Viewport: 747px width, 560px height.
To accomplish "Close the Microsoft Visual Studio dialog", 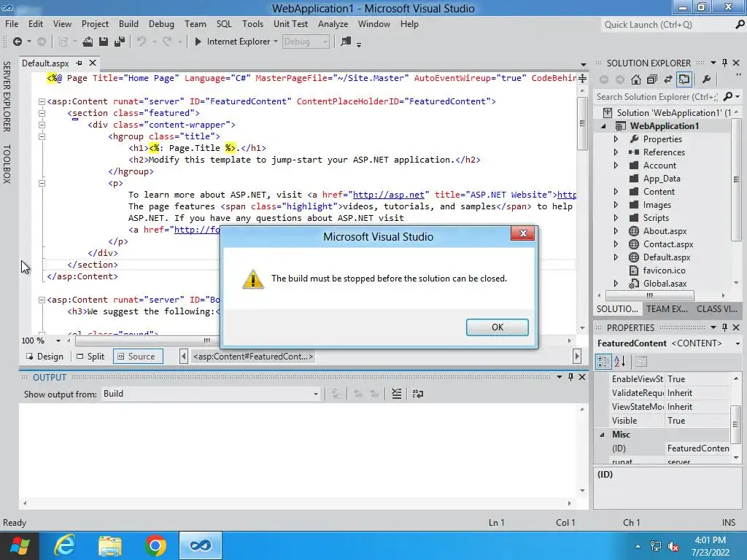I will tap(522, 233).
